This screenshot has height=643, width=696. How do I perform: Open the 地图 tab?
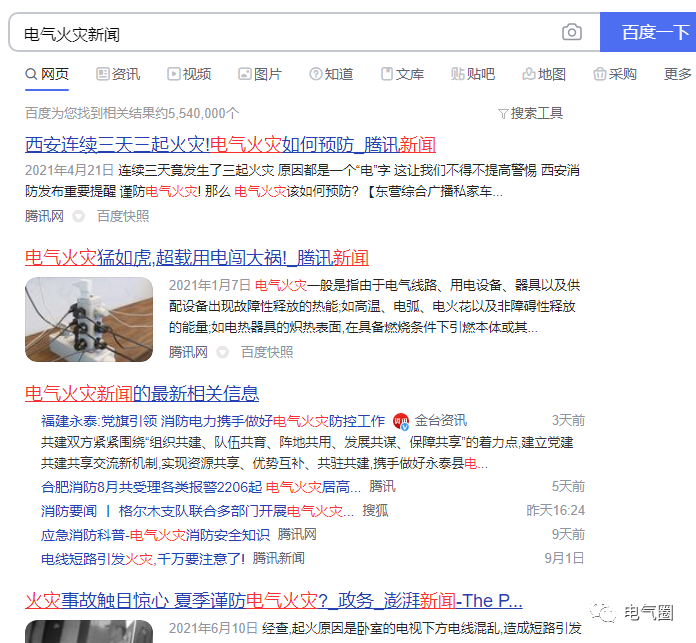[x=544, y=74]
